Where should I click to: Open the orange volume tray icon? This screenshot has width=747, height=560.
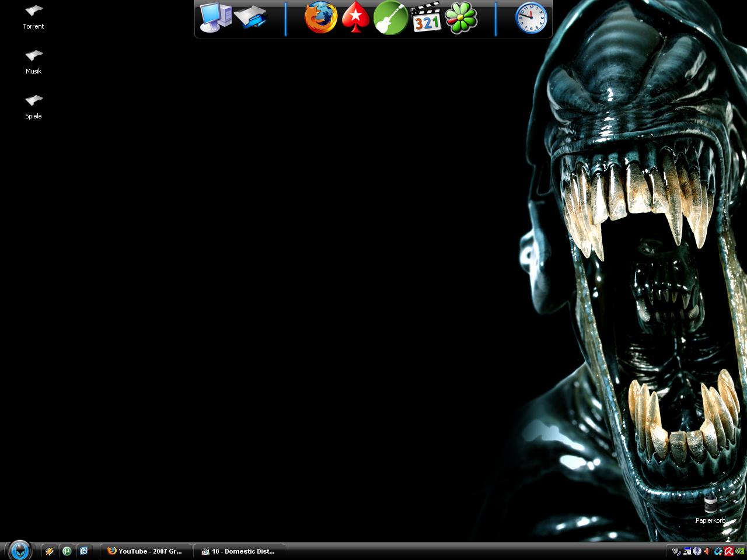(707, 551)
